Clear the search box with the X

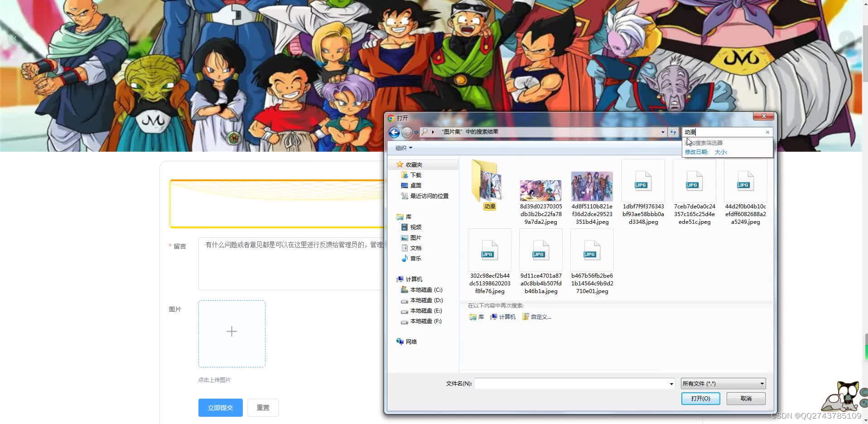click(767, 132)
